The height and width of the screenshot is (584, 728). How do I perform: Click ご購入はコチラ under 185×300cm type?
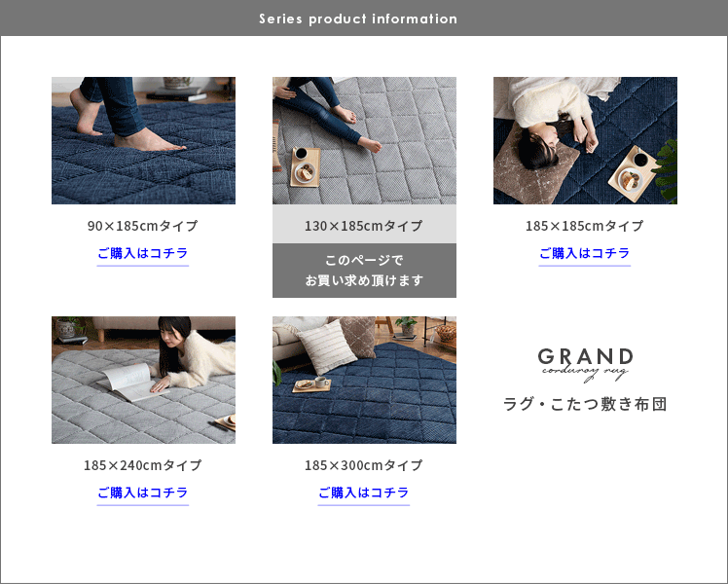(x=364, y=493)
